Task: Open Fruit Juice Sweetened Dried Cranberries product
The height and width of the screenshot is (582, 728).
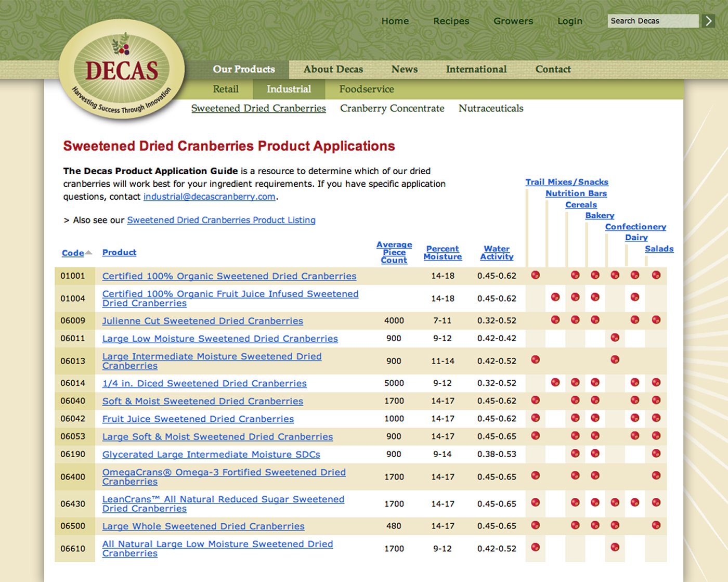Action: [x=198, y=419]
